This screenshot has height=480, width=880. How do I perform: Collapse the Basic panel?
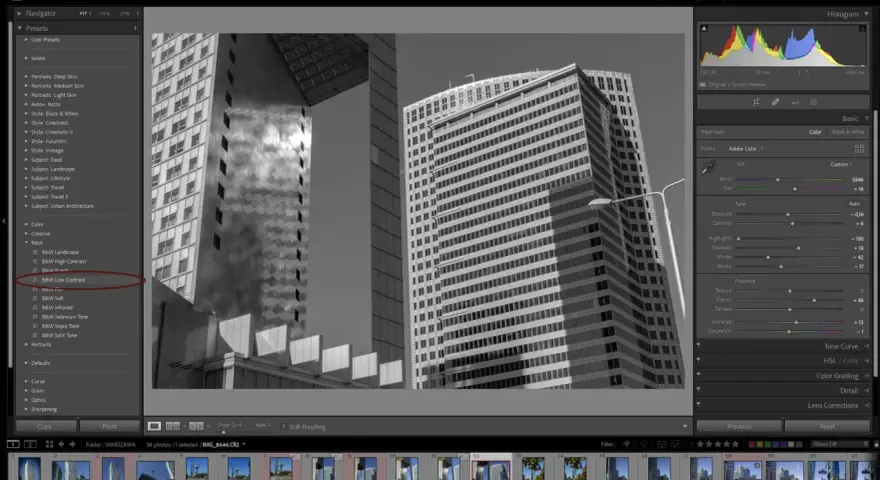point(867,118)
